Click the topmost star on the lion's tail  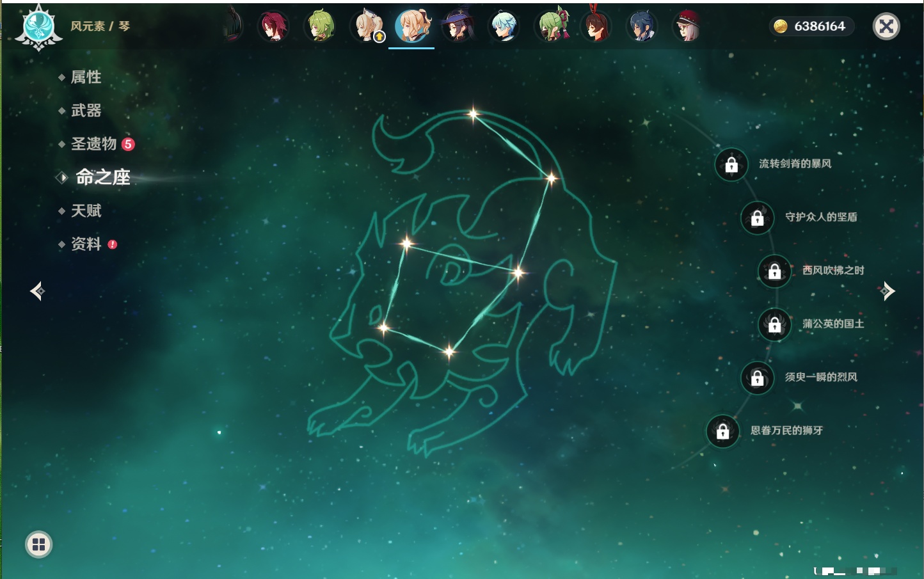pyautogui.click(x=474, y=115)
